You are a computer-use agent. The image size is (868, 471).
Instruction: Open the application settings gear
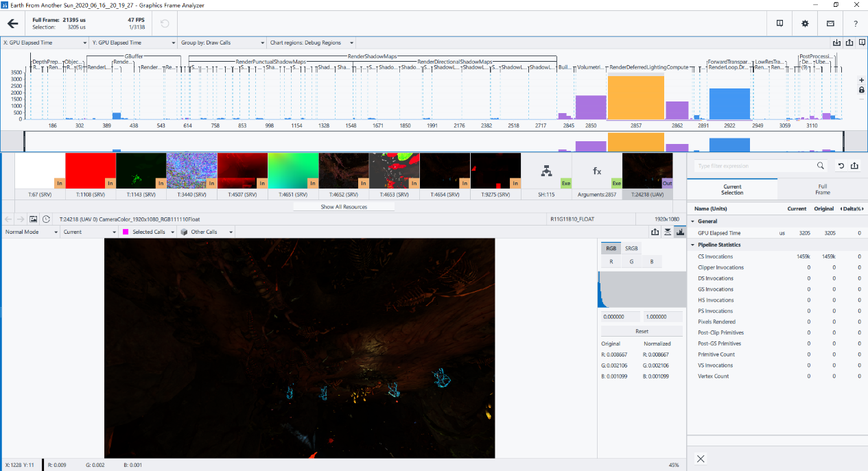click(804, 23)
